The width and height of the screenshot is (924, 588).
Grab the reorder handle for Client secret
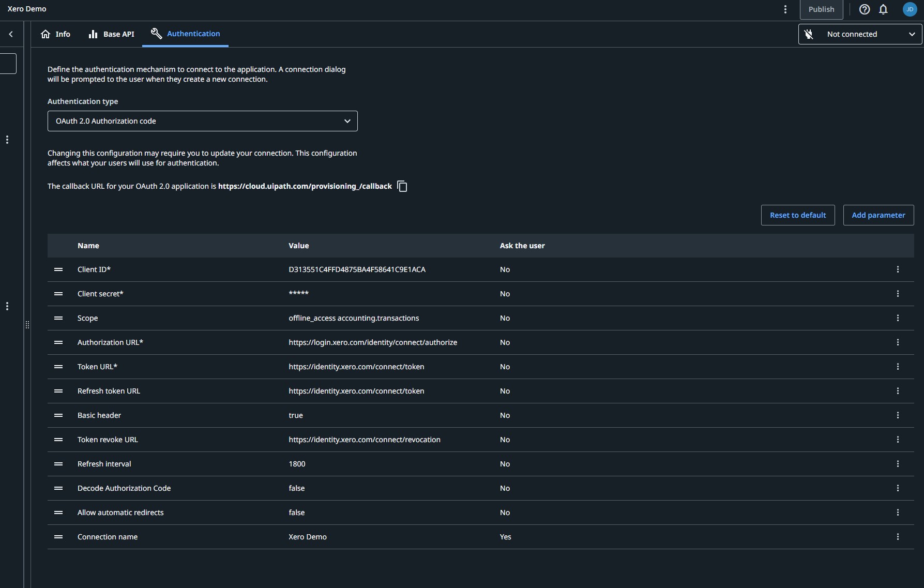point(58,294)
